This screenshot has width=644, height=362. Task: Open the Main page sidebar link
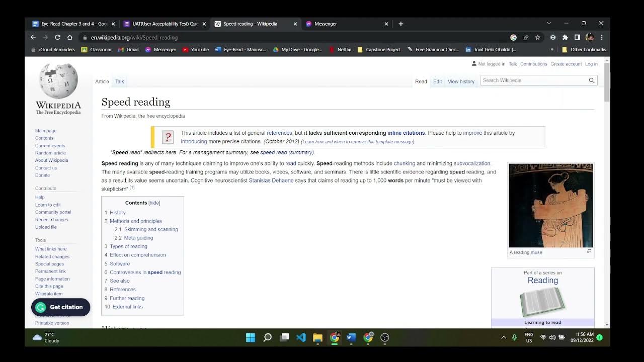[46, 131]
